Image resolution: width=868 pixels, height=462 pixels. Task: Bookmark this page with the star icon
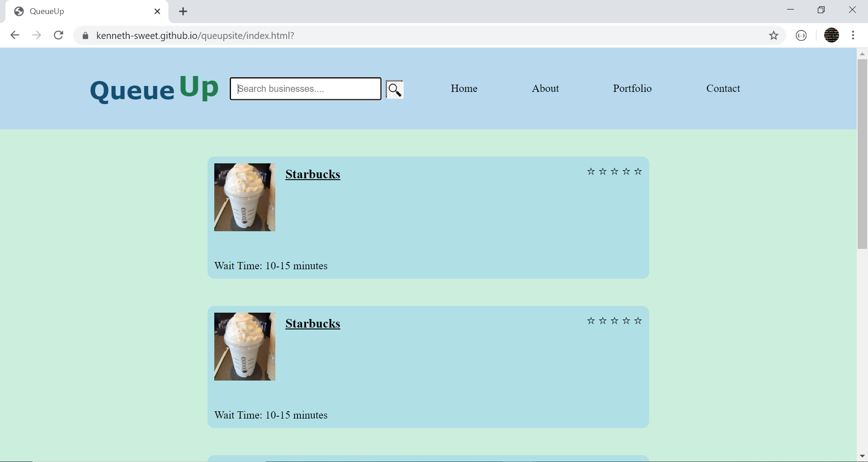click(x=774, y=35)
